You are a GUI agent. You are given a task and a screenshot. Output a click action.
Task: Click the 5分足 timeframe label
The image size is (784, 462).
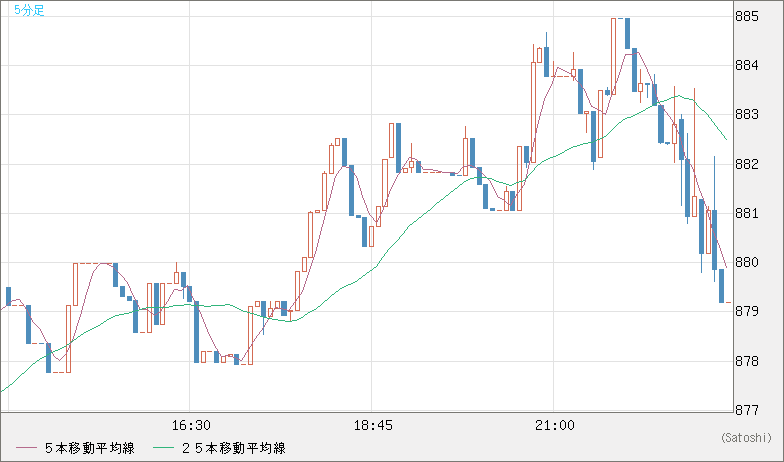click(x=29, y=10)
